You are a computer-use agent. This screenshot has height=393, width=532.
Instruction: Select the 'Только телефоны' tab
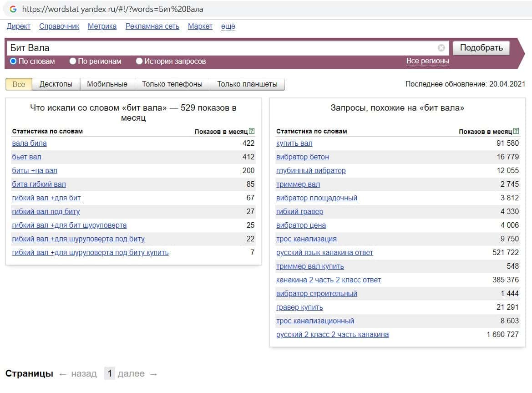(x=172, y=84)
